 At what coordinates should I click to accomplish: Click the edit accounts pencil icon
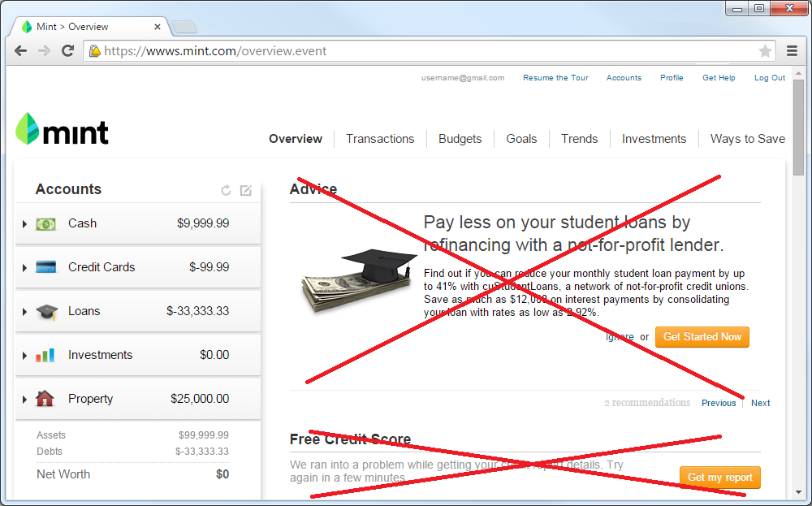coord(246,190)
